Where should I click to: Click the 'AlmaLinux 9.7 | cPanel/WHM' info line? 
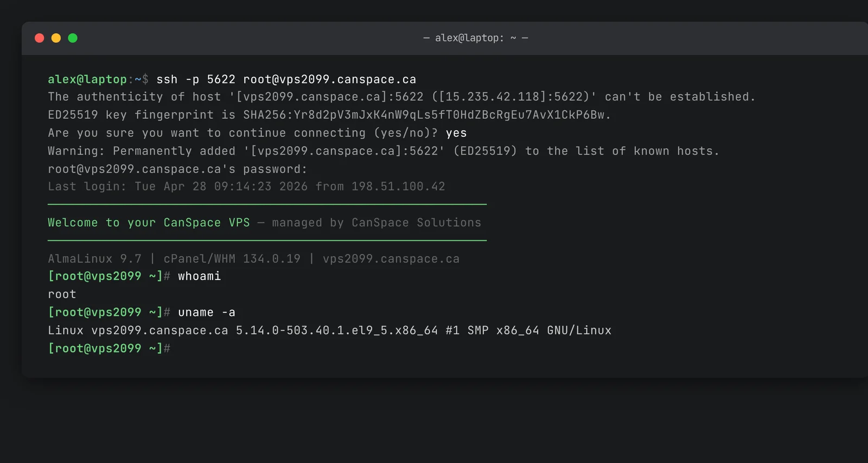coord(253,259)
